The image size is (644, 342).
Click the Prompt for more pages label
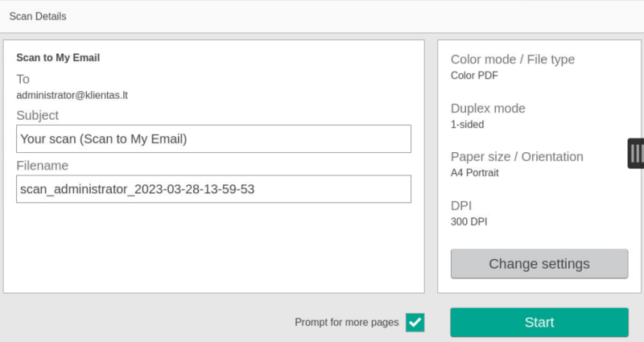coord(346,323)
